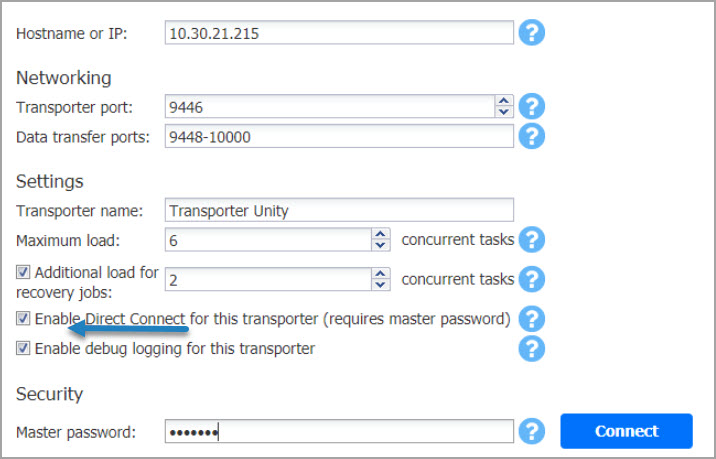Disable debug logging for this transporter checkbox

(x=23, y=348)
